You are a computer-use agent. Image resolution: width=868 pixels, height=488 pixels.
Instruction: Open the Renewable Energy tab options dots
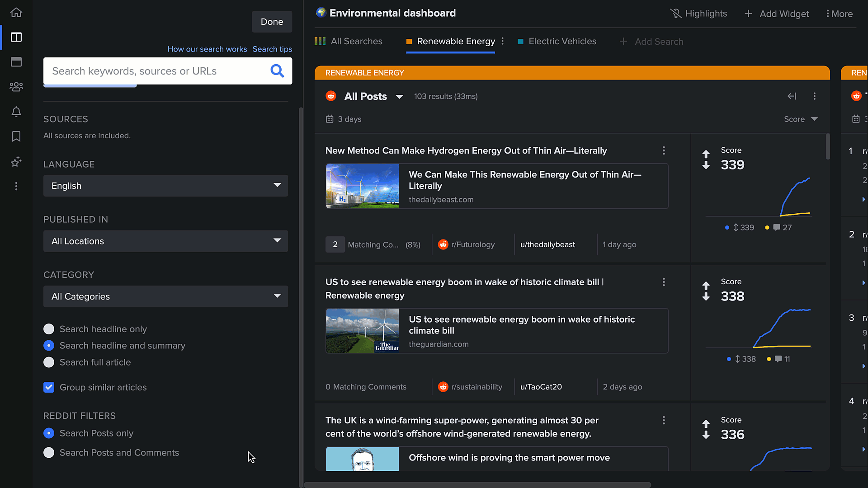(x=503, y=41)
